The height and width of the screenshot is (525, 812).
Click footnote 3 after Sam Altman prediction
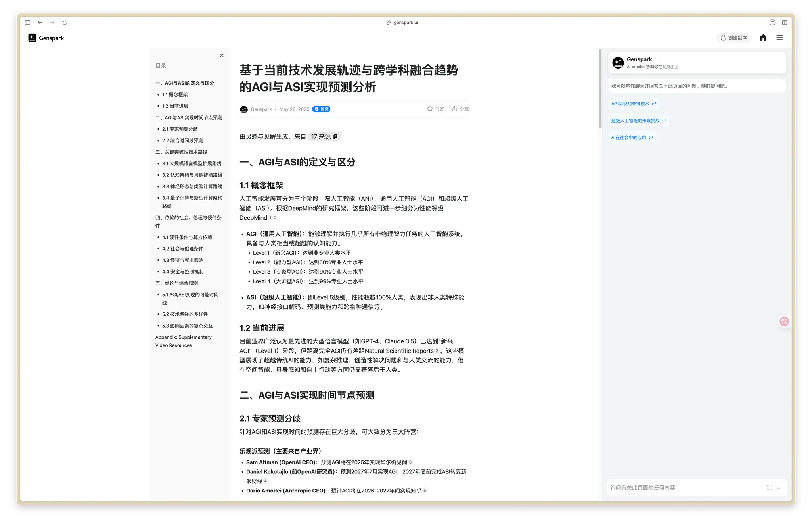pyautogui.click(x=410, y=462)
